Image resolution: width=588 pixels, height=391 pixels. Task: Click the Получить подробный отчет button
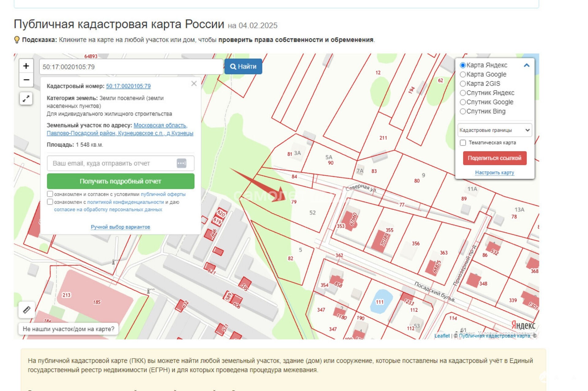coord(120,181)
